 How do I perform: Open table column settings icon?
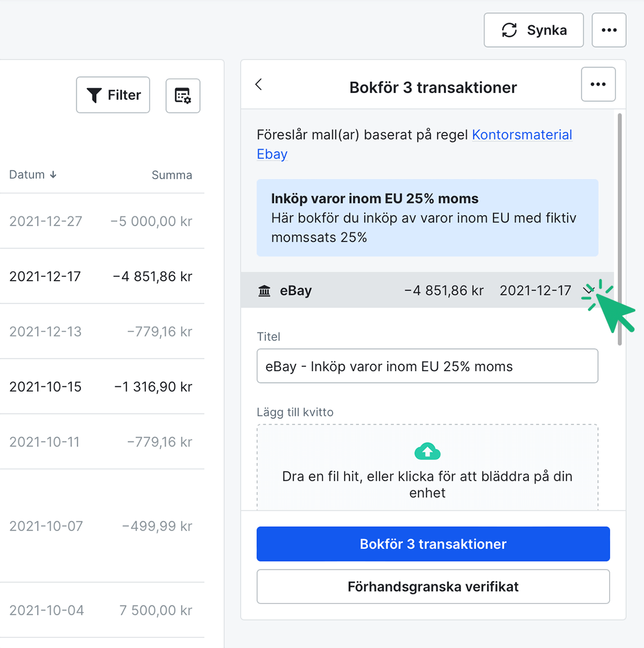pyautogui.click(x=183, y=95)
